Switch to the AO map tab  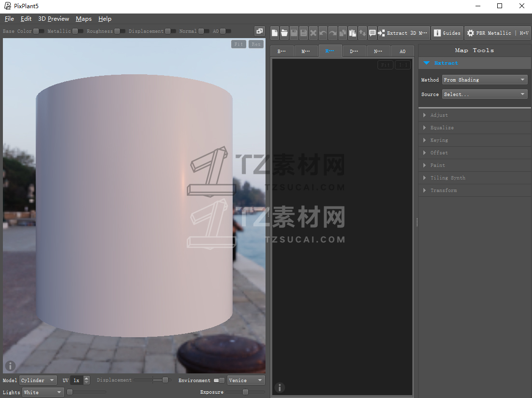[402, 51]
